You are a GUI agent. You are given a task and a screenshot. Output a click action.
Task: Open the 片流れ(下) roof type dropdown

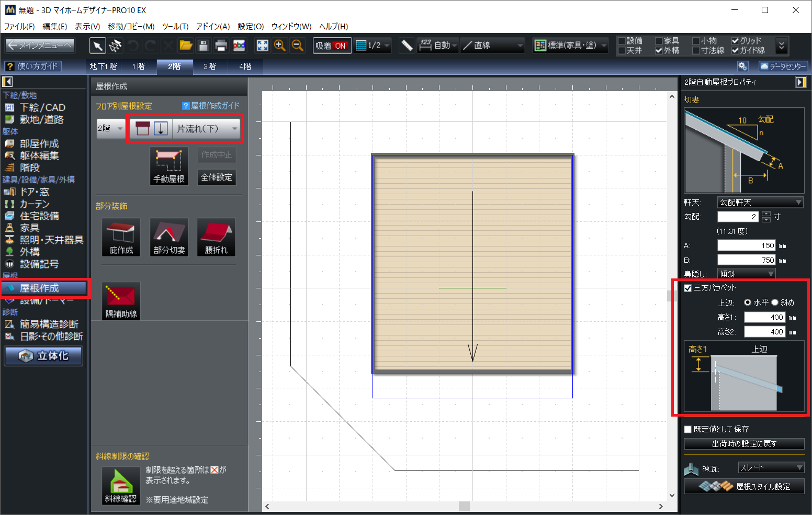click(207, 129)
